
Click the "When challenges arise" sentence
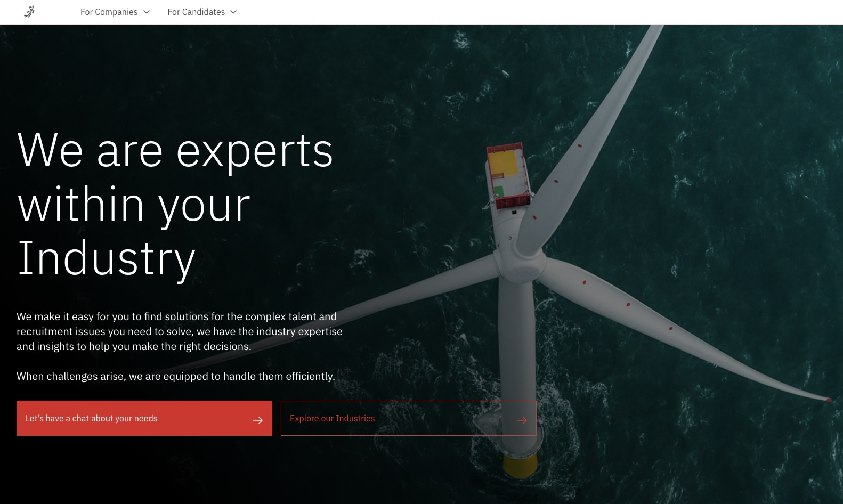tap(175, 376)
